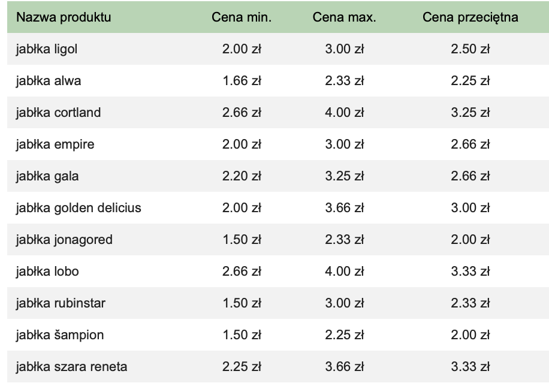549x392 pixels.
Task: Click the jabłka rubinstar product cell
Action: 61,303
